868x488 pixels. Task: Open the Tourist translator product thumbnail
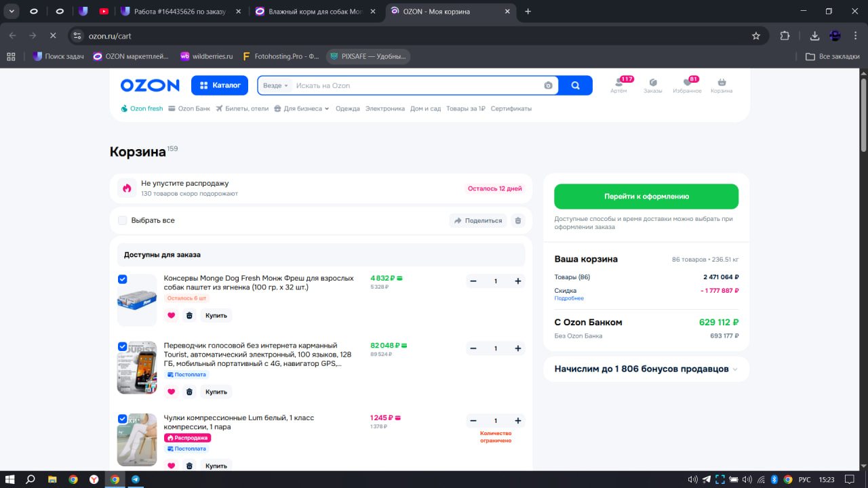click(x=137, y=367)
